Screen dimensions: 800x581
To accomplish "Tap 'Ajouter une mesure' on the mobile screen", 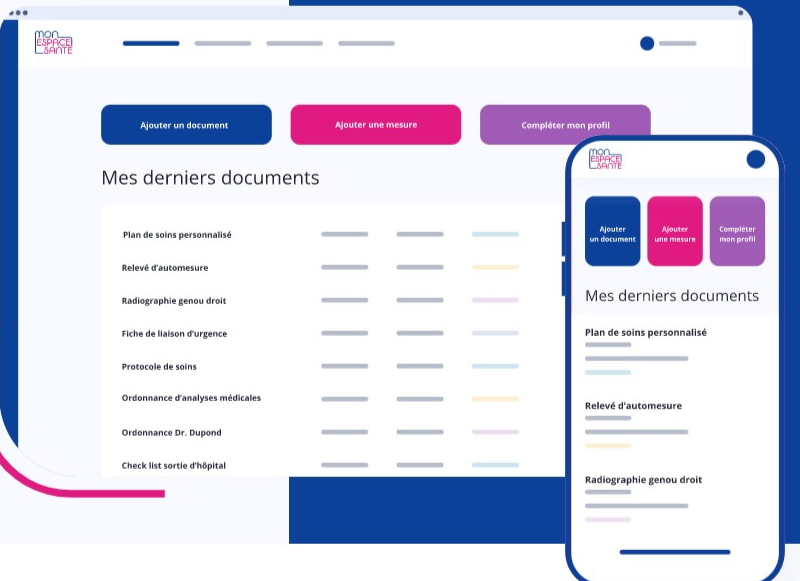I will pyautogui.click(x=674, y=230).
